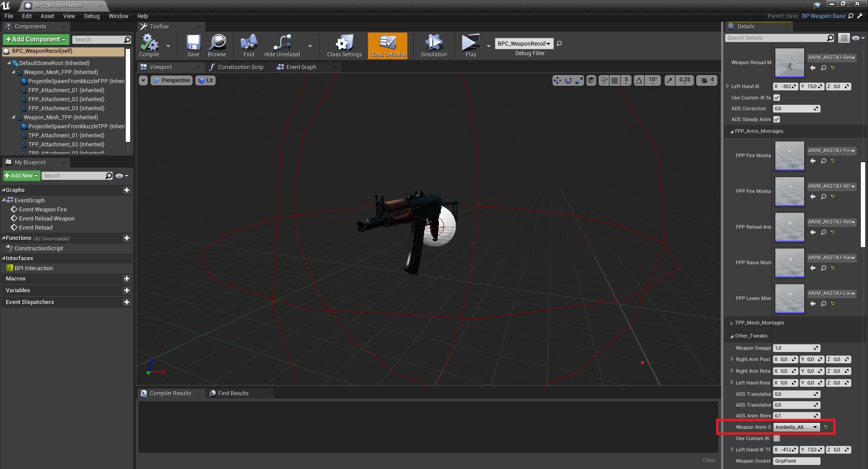Switch to the Event Graph tab
The height and width of the screenshot is (469, 868).
point(301,67)
